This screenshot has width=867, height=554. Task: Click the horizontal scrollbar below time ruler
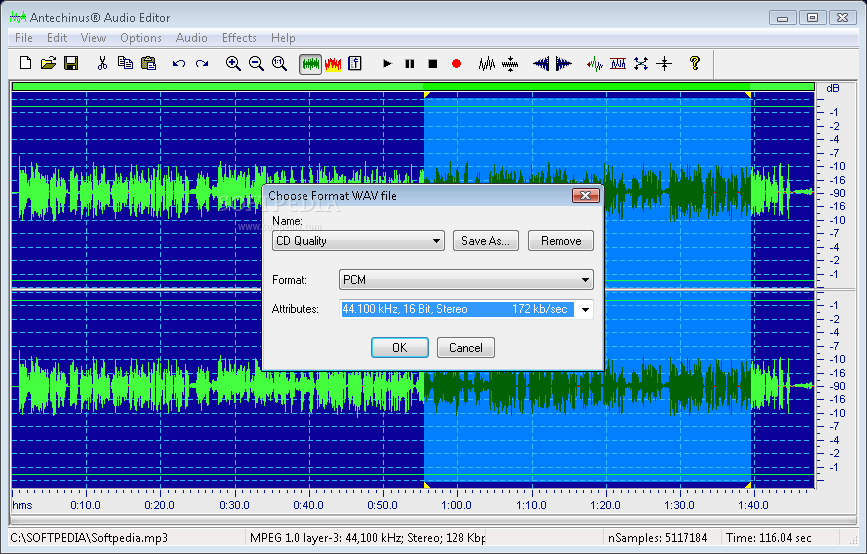tap(433, 520)
